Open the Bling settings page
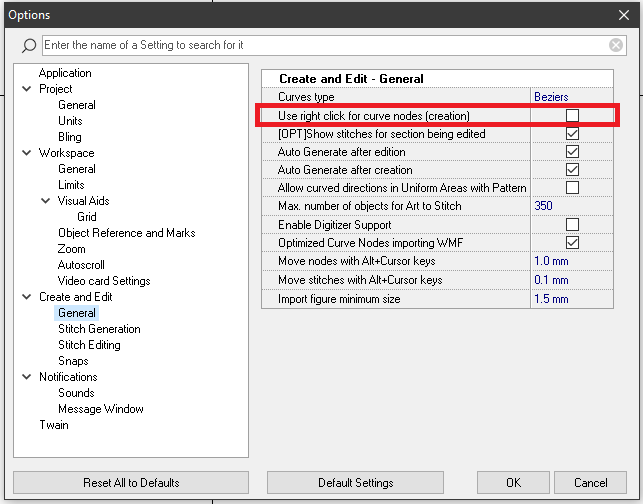643x504 pixels. pyautogui.click(x=70, y=137)
